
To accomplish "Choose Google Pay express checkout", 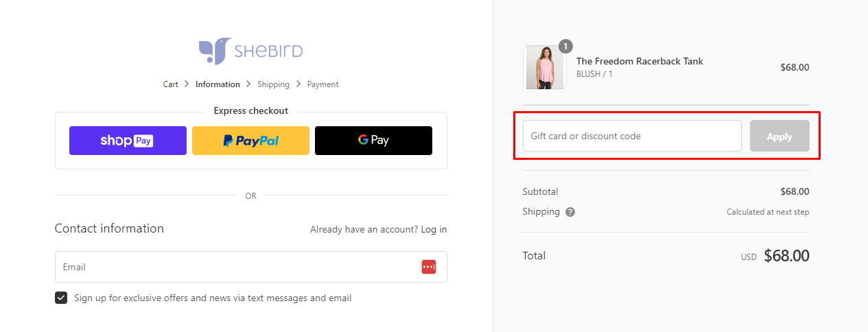I will coord(373,141).
